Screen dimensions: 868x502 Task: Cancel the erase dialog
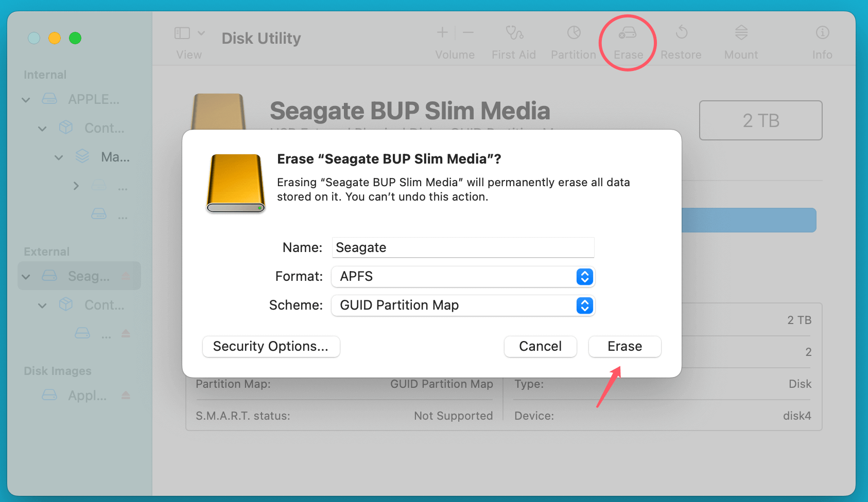click(x=540, y=346)
